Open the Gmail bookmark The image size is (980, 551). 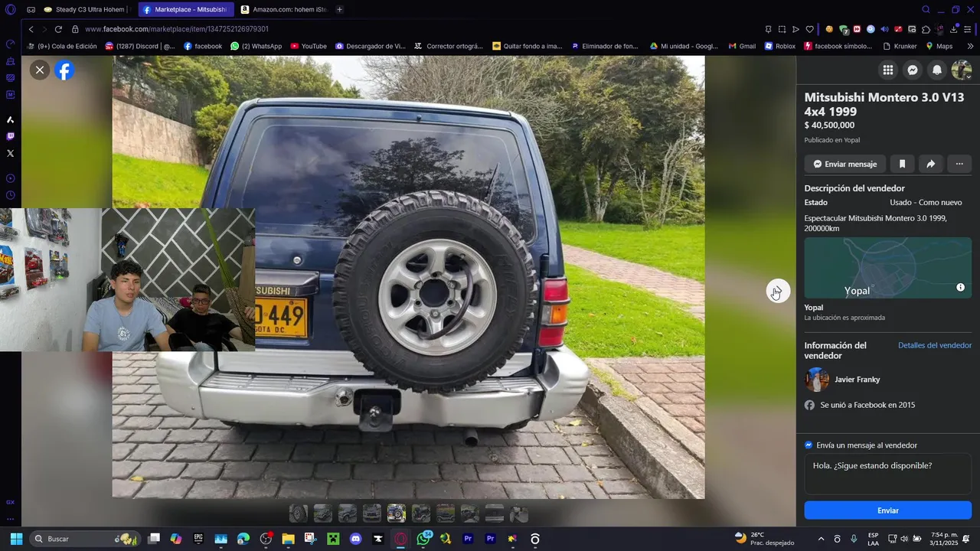741,46
